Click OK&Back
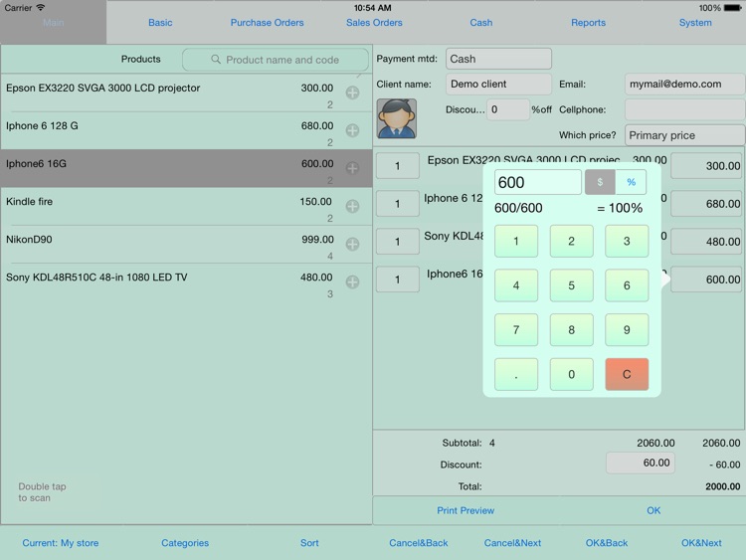This screenshot has height=560, width=746. (x=606, y=543)
